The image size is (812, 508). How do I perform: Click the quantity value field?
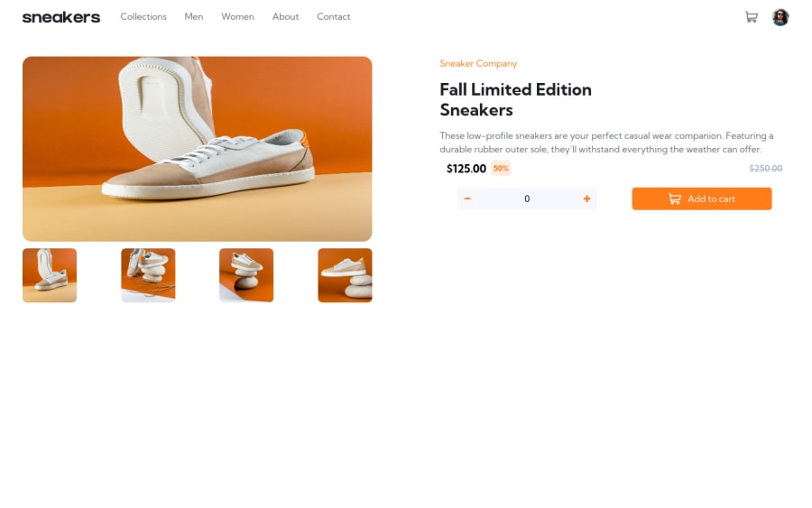coord(527,199)
